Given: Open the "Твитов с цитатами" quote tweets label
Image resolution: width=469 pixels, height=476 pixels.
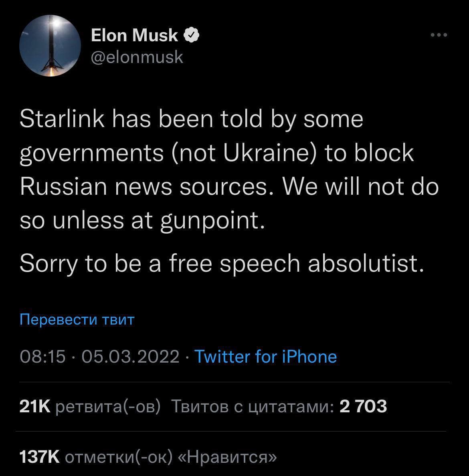Looking at the screenshot, I should pyautogui.click(x=253, y=407).
